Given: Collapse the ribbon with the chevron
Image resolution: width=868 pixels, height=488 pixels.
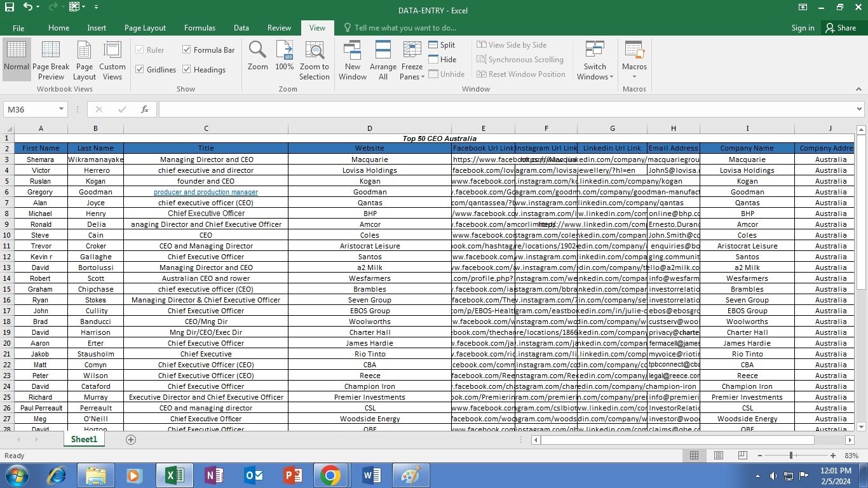Looking at the screenshot, I should tap(859, 90).
